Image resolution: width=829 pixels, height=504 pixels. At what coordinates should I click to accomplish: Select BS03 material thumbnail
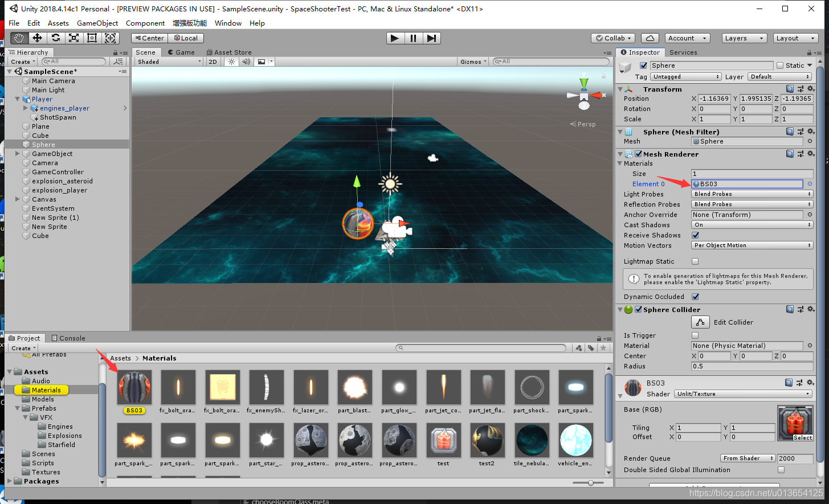[x=134, y=387]
